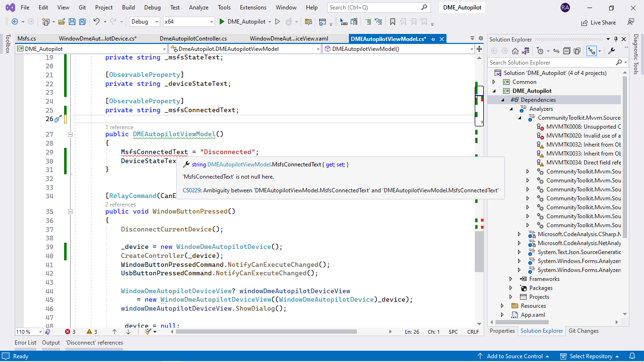Click the New Project icon
Screen dimensions: 644x362
[x=46, y=22]
